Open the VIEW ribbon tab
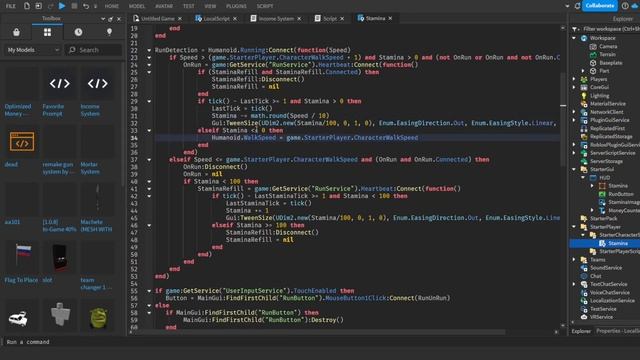The height and width of the screenshot is (360, 640). tap(210, 6)
